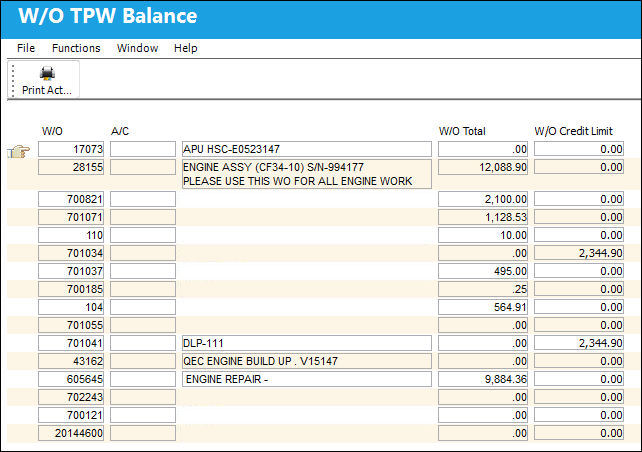Click the W/O Total field for W/O 20144600

point(483,433)
